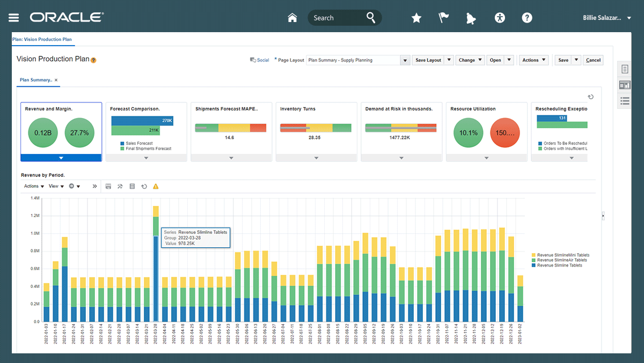
Task: Open Favorites star icon
Action: [416, 18]
